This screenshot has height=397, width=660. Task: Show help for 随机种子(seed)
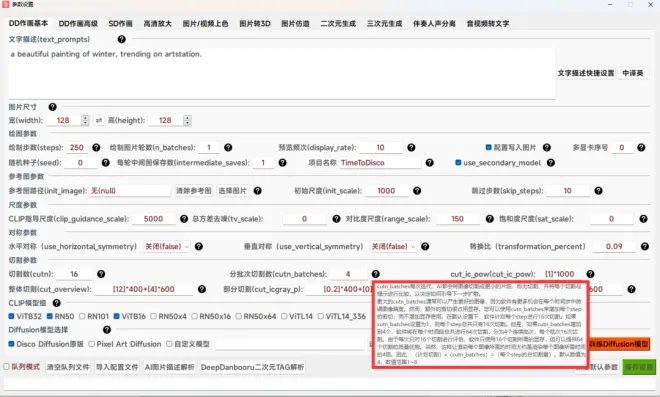[106, 163]
